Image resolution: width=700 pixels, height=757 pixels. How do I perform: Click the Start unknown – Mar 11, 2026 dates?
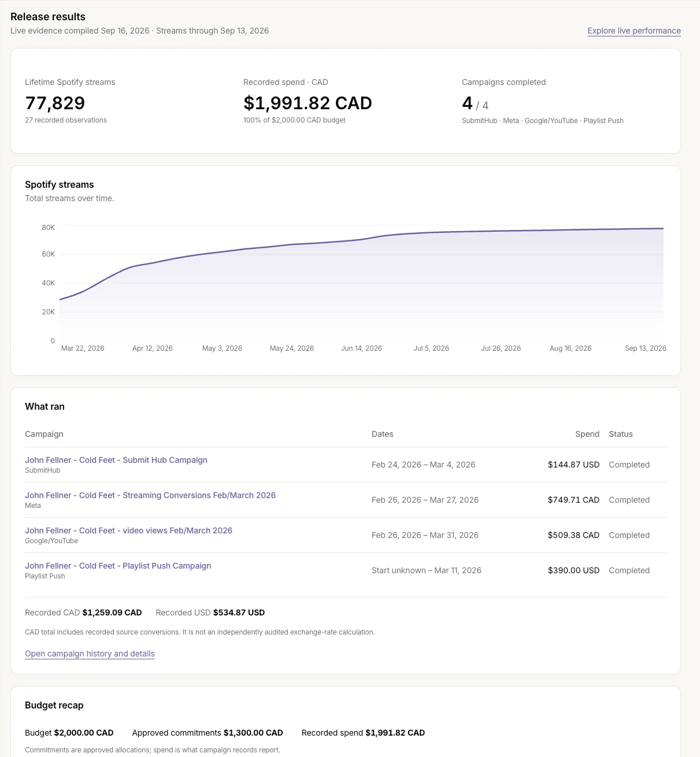click(x=426, y=570)
